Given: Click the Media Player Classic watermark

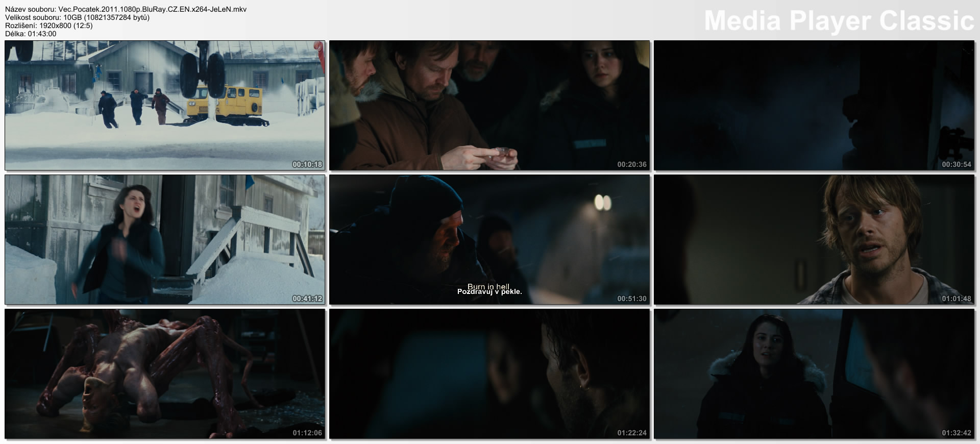Looking at the screenshot, I should pyautogui.click(x=839, y=21).
